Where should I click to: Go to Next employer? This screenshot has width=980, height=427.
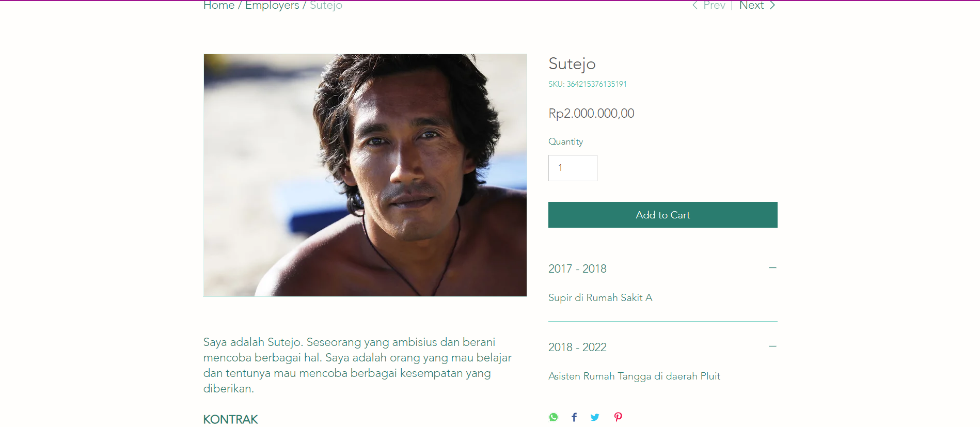[751, 5]
